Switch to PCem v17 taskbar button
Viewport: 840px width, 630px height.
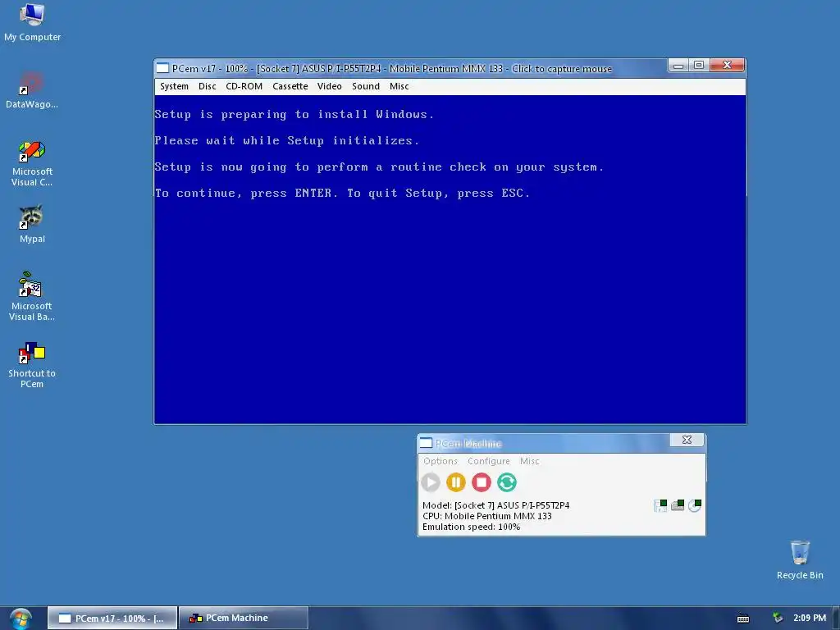tap(112, 619)
